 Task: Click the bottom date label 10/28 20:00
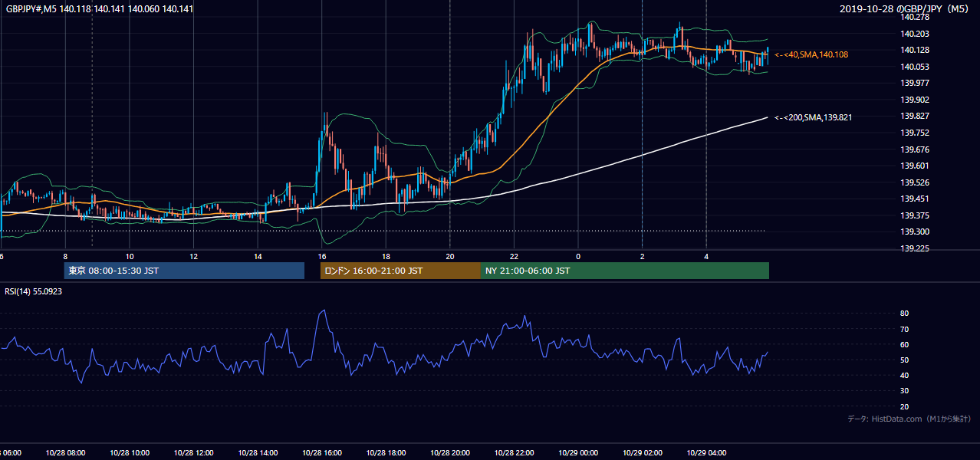click(x=450, y=453)
